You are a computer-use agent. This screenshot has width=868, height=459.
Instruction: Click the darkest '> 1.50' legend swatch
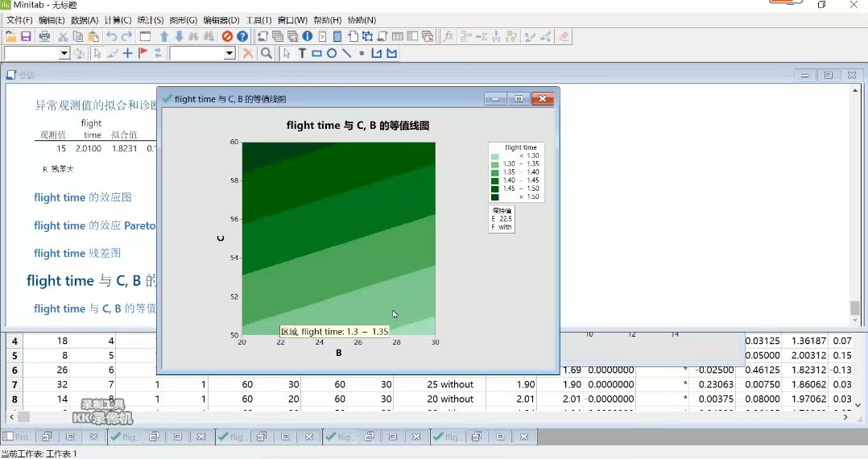[495, 196]
